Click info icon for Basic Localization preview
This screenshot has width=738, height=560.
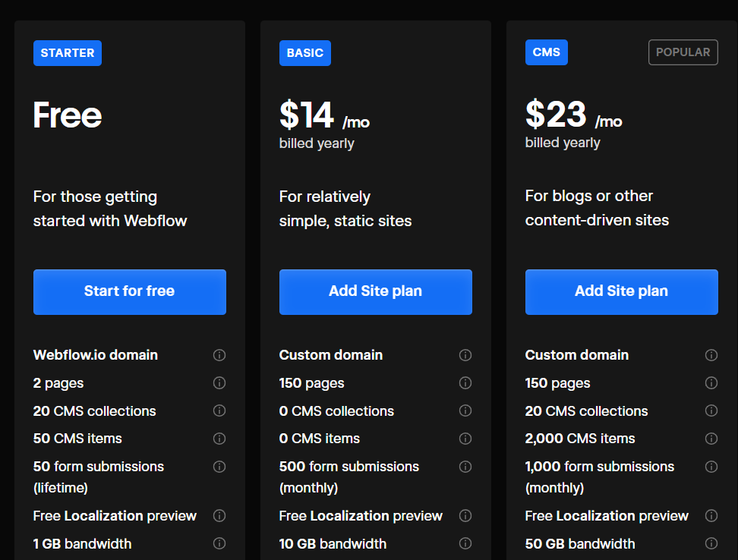pos(465,516)
